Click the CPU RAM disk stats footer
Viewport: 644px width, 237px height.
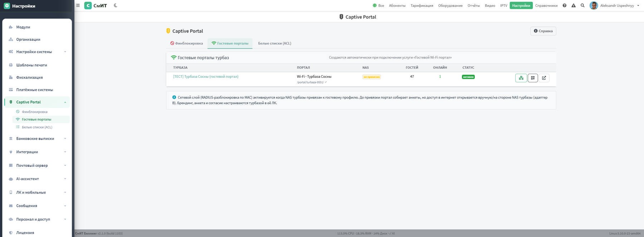(x=366, y=233)
